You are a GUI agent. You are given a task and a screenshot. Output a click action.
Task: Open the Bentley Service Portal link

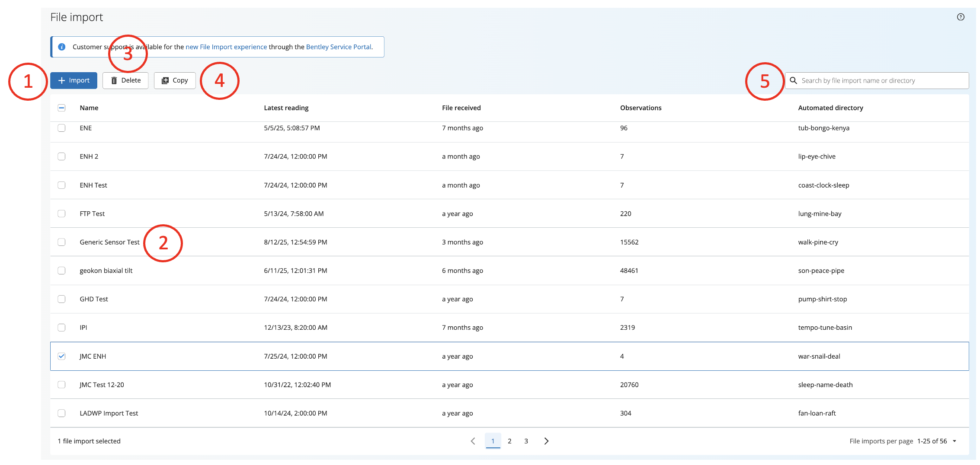coord(339,47)
